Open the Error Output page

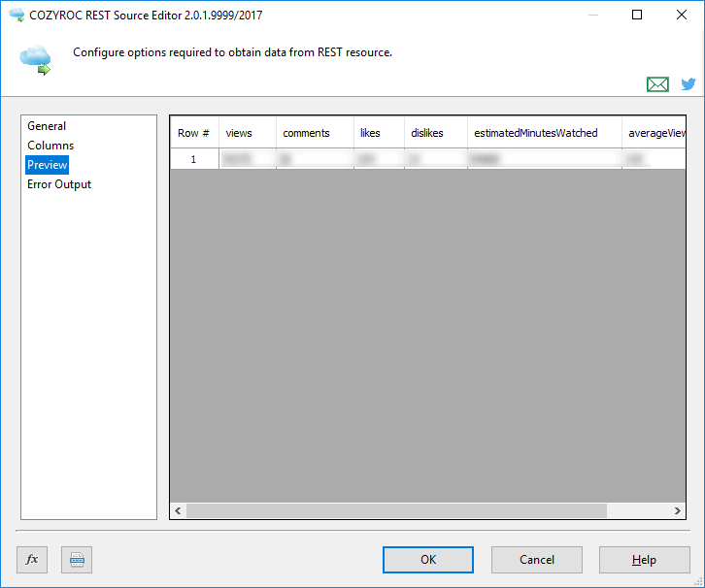point(59,184)
